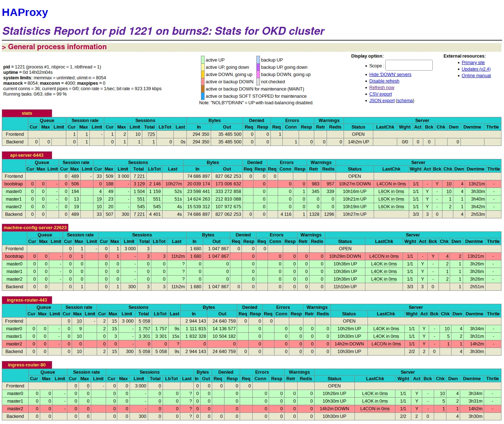Click '14h2m DOWN' status in ingress-router-443
This screenshot has width=504, height=424.
click(349, 344)
